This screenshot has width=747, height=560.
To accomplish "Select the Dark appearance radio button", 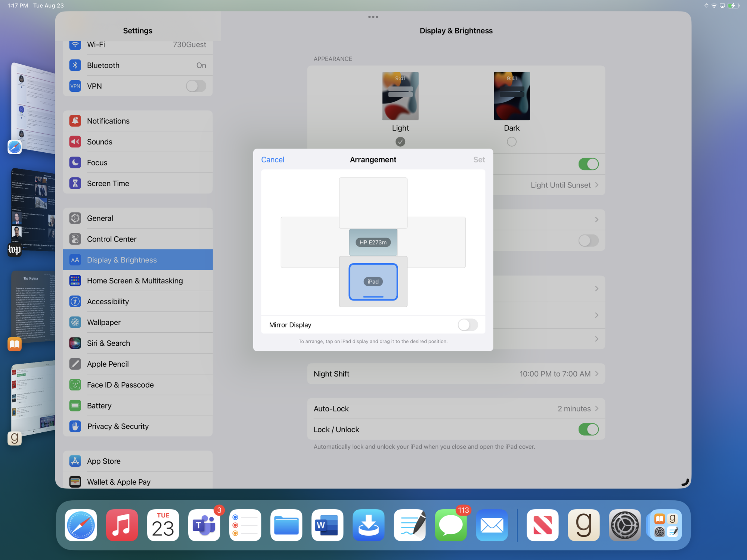I will point(512,142).
